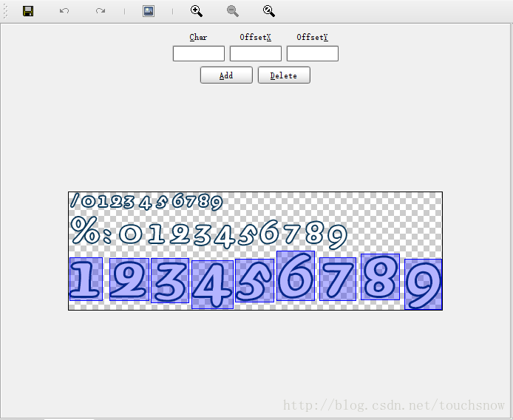The height and width of the screenshot is (420, 513).
Task: Click the slash glyph in top row
Action: click(x=75, y=200)
